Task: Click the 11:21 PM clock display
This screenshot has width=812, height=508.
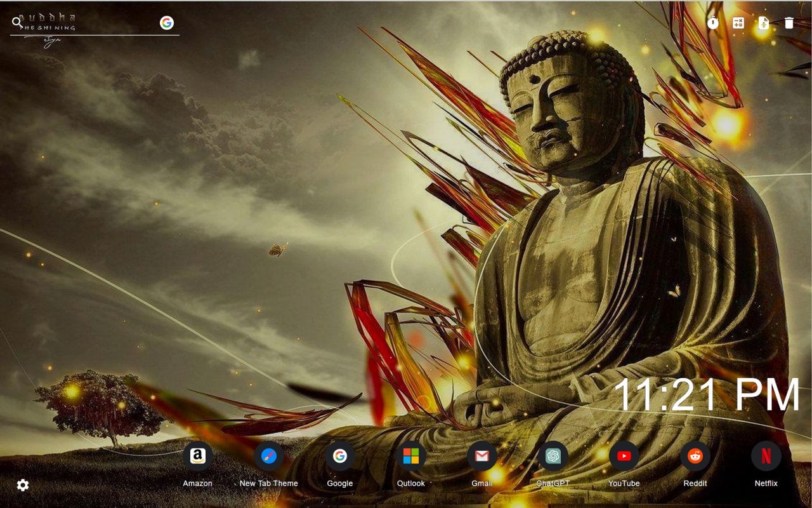Action: point(707,395)
